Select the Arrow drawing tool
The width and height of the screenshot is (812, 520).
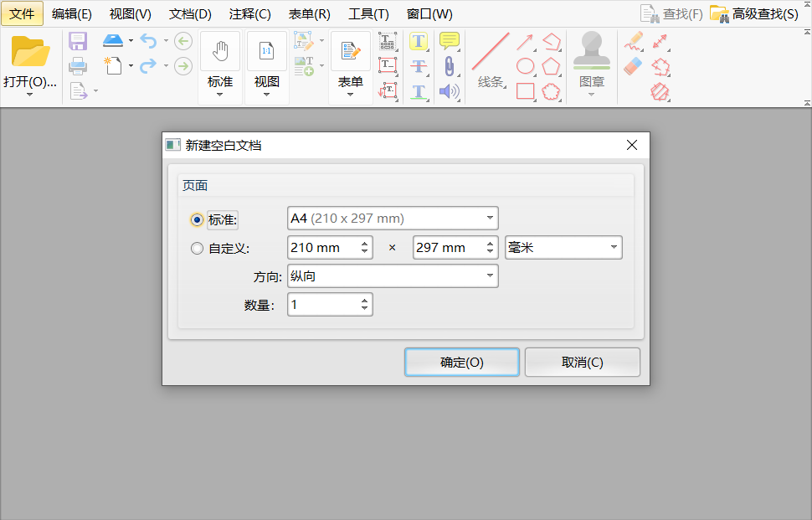[x=525, y=41]
